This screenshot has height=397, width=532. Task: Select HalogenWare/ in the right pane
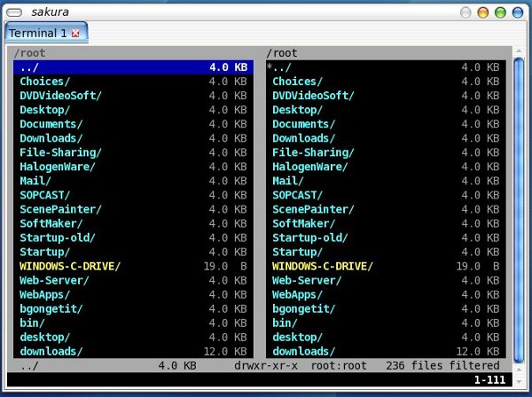[x=386, y=167]
